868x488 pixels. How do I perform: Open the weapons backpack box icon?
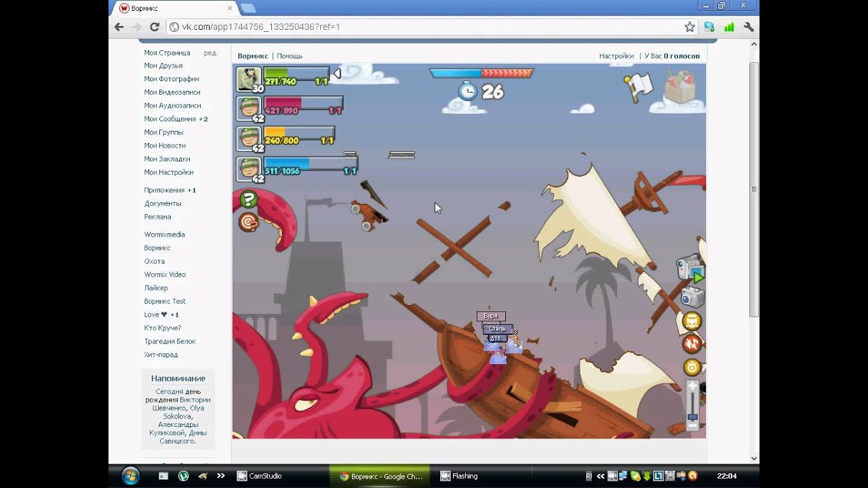pos(679,86)
